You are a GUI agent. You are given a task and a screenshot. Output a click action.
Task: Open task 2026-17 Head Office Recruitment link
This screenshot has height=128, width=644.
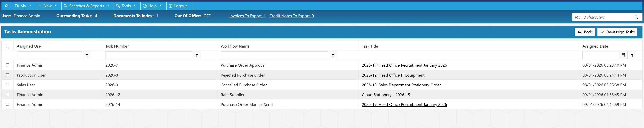pos(404,105)
